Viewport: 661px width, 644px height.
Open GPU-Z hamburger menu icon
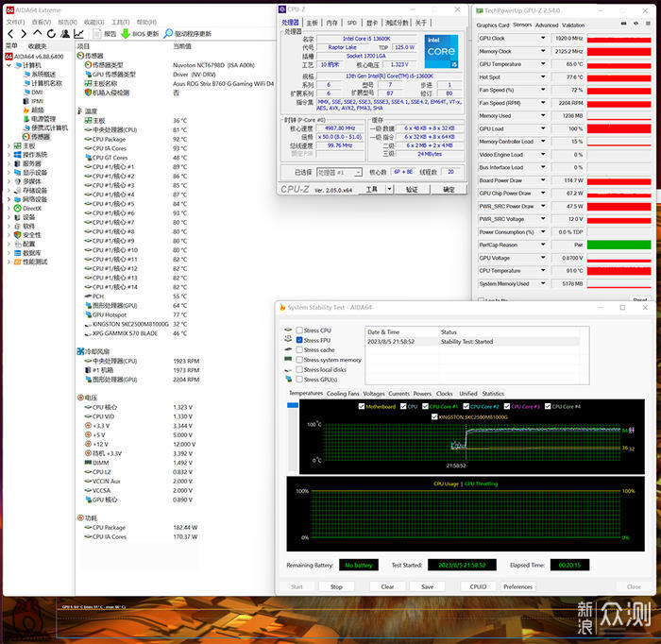tap(648, 24)
